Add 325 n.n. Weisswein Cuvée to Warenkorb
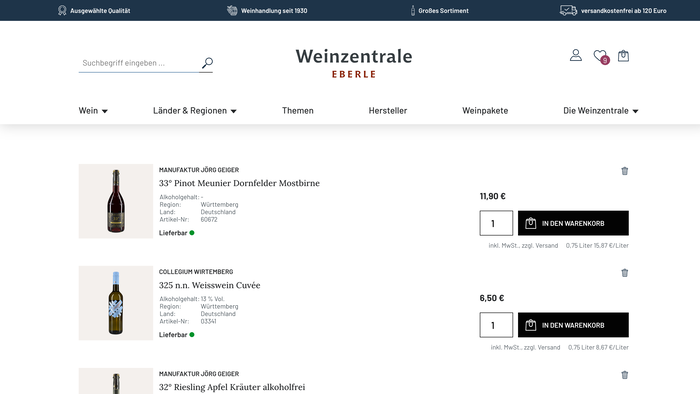This screenshot has width=700, height=394. click(x=573, y=325)
